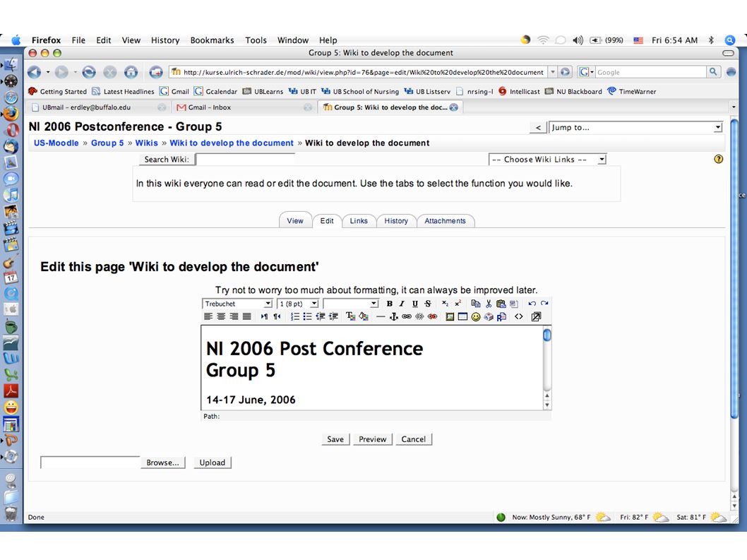Underline the selected text

point(415,304)
